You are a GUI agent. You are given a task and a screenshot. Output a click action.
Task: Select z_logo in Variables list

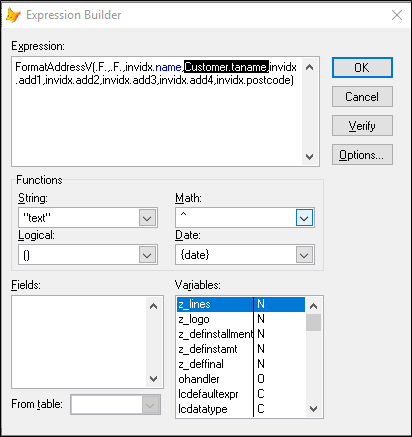coord(241,319)
